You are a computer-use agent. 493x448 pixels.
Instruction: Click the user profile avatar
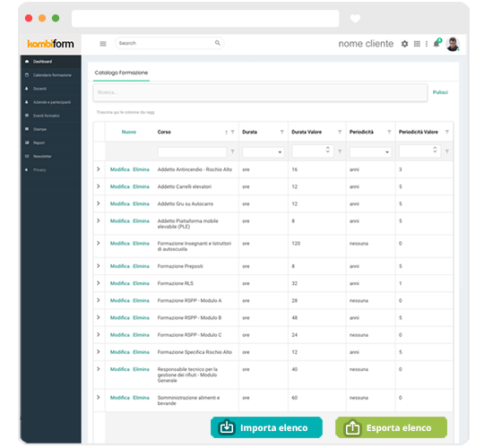tap(453, 44)
